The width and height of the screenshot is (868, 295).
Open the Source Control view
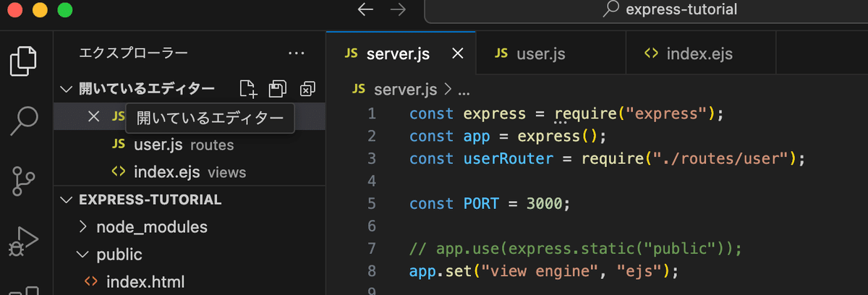tap(23, 180)
